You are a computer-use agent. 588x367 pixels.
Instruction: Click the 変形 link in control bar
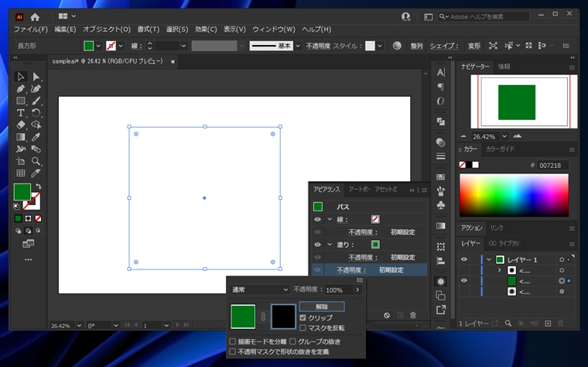point(474,46)
